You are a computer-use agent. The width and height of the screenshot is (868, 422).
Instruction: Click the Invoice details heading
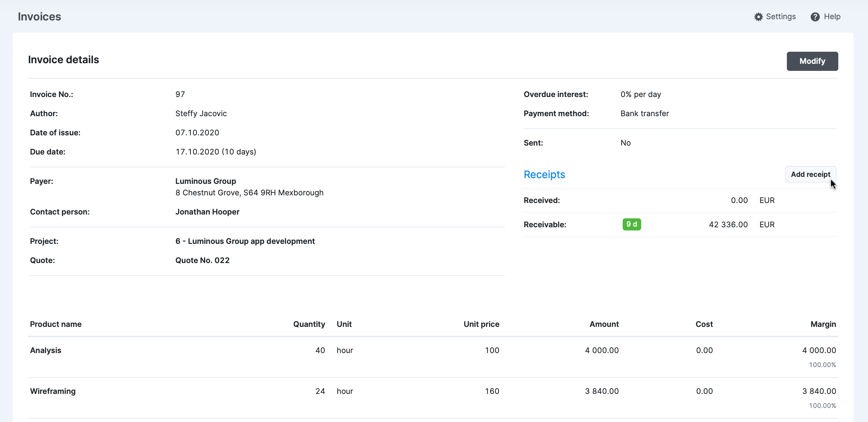point(63,60)
